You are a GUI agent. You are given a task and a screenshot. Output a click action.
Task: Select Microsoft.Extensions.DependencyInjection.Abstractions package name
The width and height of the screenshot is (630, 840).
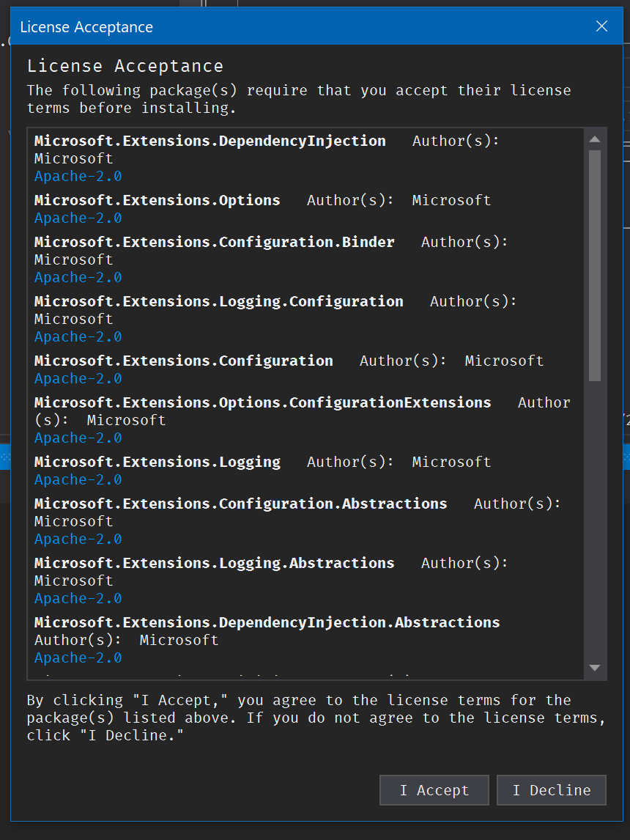click(267, 623)
